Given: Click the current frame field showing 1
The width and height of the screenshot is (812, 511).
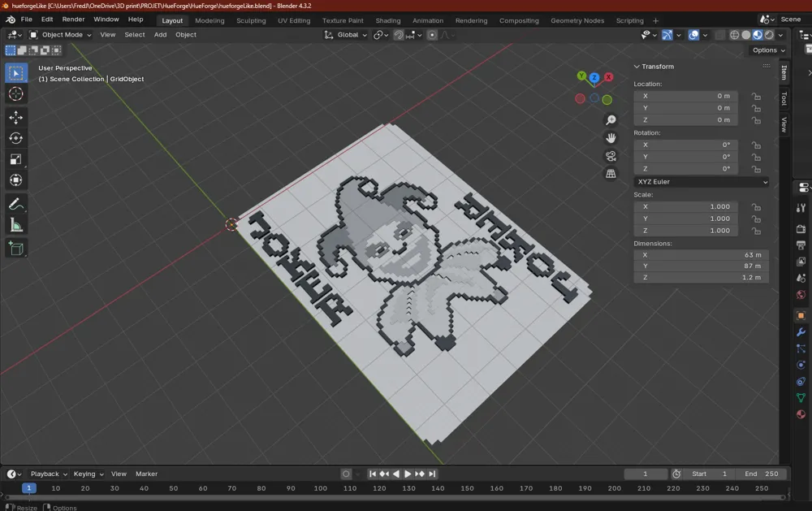Looking at the screenshot, I should click(x=646, y=474).
